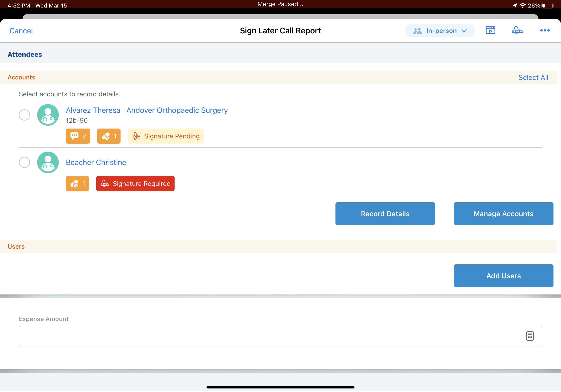This screenshot has height=392, width=561.
Task: Tap the samples badge under Beacher Christine
Action: [x=77, y=184]
